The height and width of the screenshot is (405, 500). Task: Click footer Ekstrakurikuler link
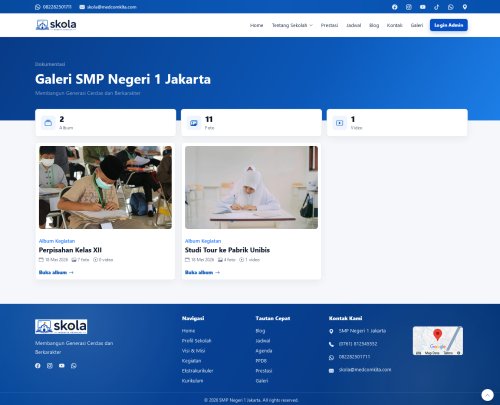click(x=197, y=371)
